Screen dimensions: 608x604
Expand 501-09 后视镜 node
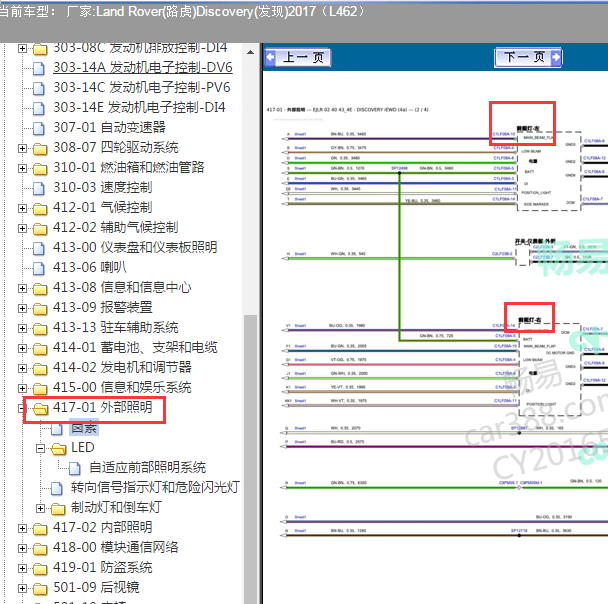(22, 588)
